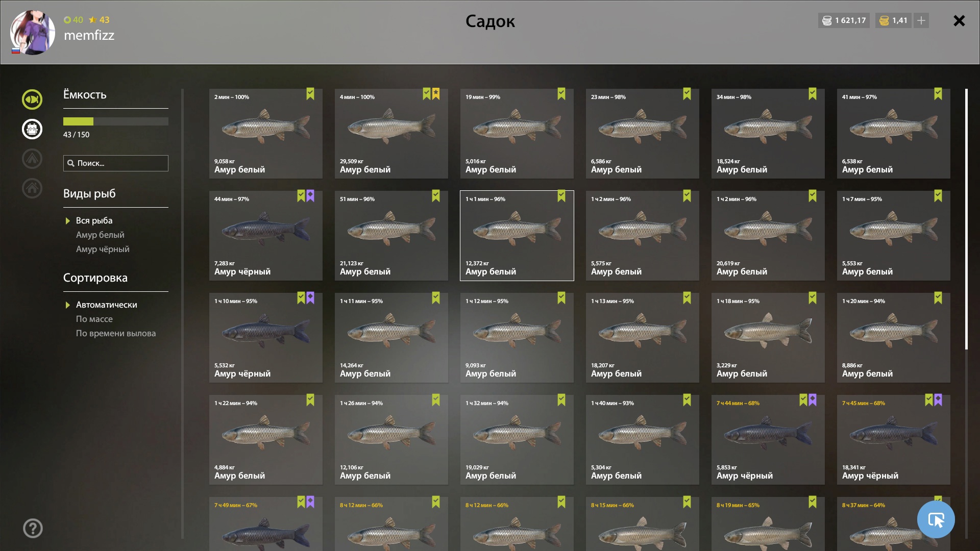
Task: Open the home base sidebar icon
Action: point(32,188)
